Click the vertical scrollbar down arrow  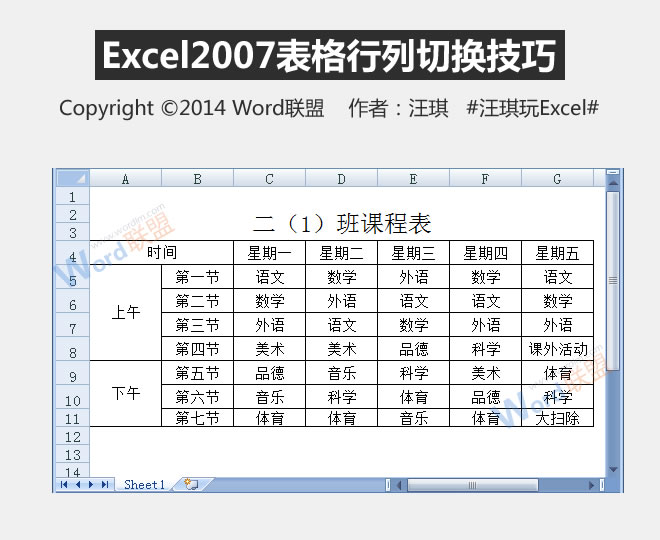click(613, 470)
